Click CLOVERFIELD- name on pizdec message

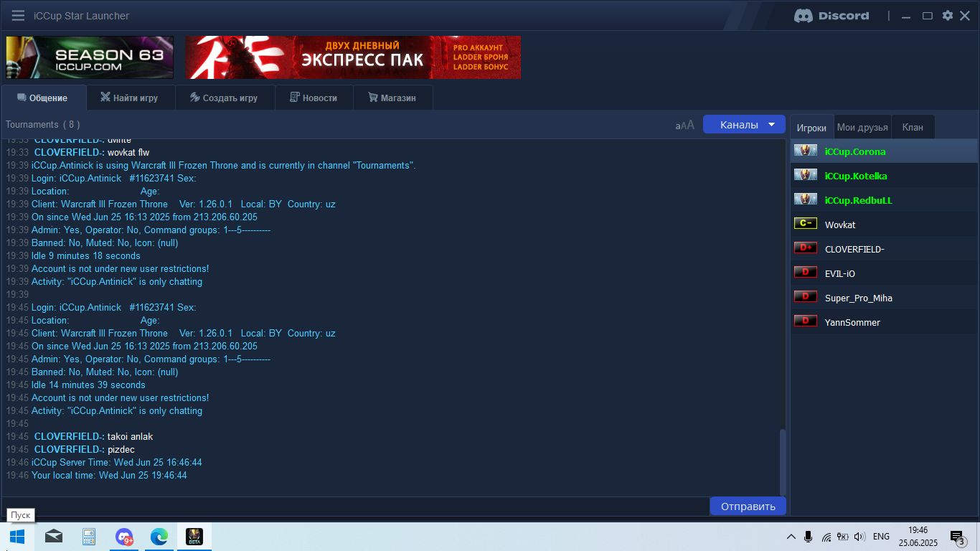pyautogui.click(x=69, y=449)
